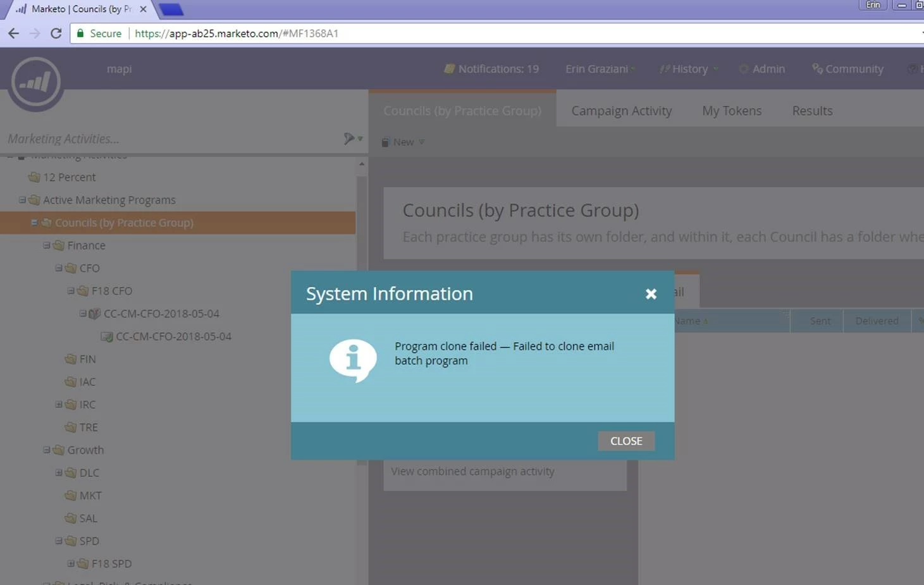Click the Growth folder icon
Image resolution: width=924 pixels, height=585 pixels.
pos(58,450)
